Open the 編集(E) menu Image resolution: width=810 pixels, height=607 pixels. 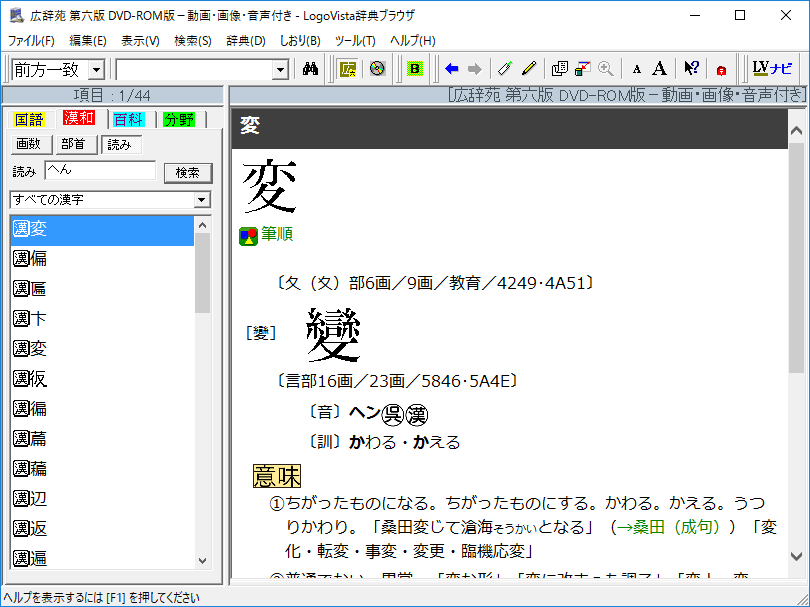point(88,41)
